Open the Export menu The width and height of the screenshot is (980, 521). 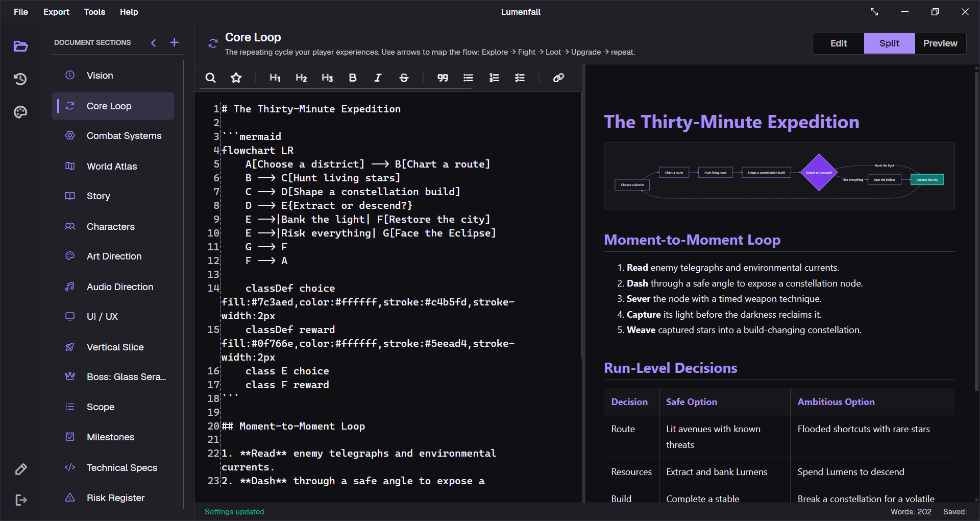pos(56,12)
